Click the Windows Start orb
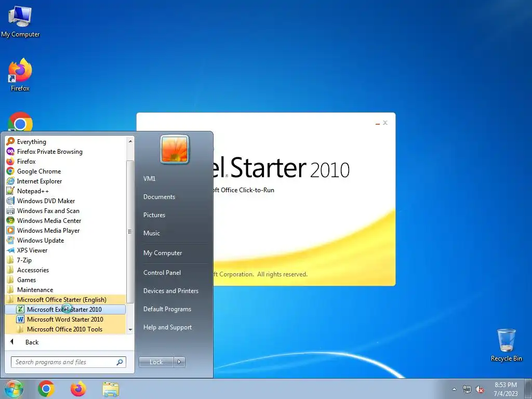The image size is (532, 399). coord(14,389)
